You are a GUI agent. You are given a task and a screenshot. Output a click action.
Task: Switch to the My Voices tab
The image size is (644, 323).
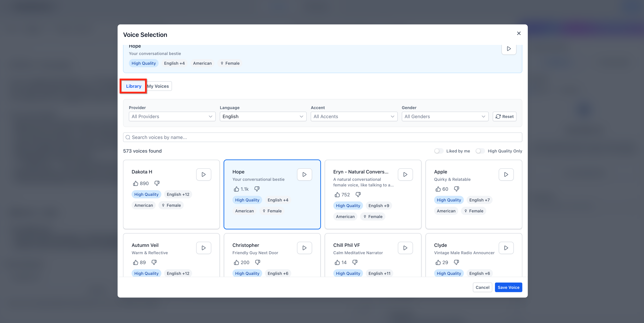pos(158,86)
